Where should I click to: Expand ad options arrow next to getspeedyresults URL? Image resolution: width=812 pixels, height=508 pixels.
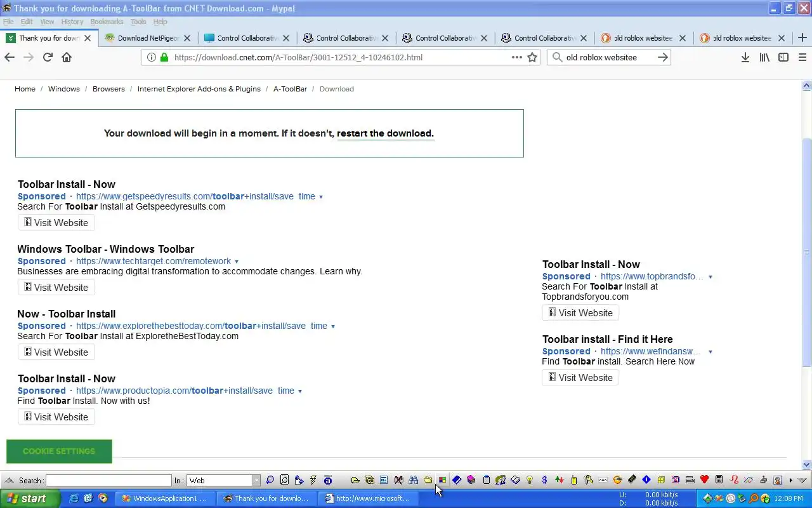(x=320, y=197)
